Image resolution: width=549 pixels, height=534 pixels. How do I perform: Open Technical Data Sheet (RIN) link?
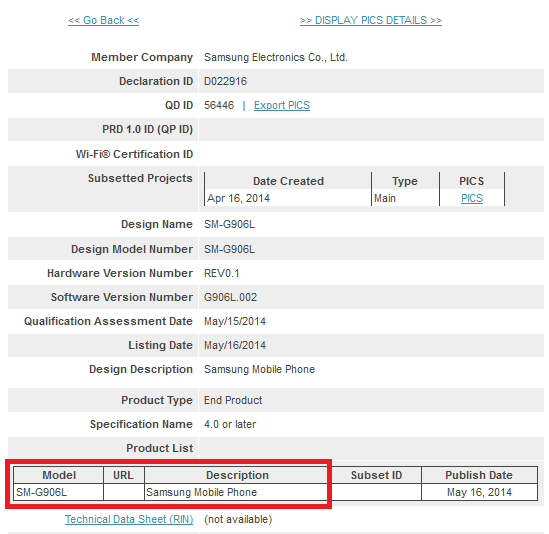point(129,519)
